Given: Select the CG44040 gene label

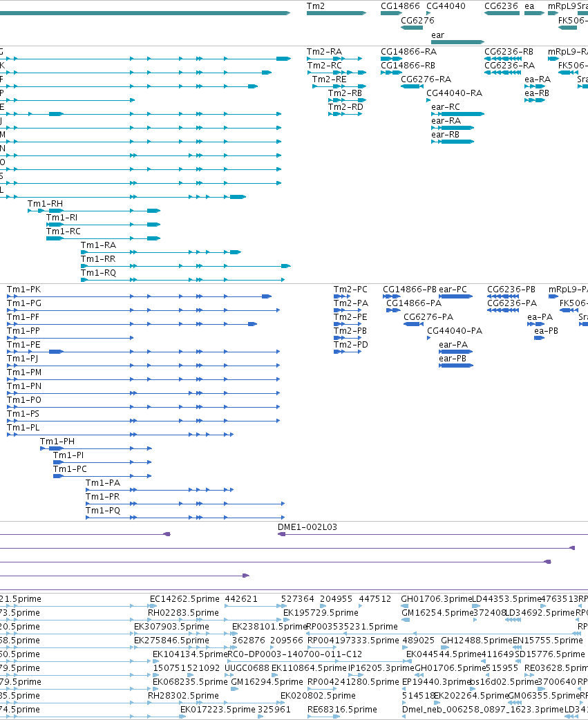Looking at the screenshot, I should coord(446,6).
